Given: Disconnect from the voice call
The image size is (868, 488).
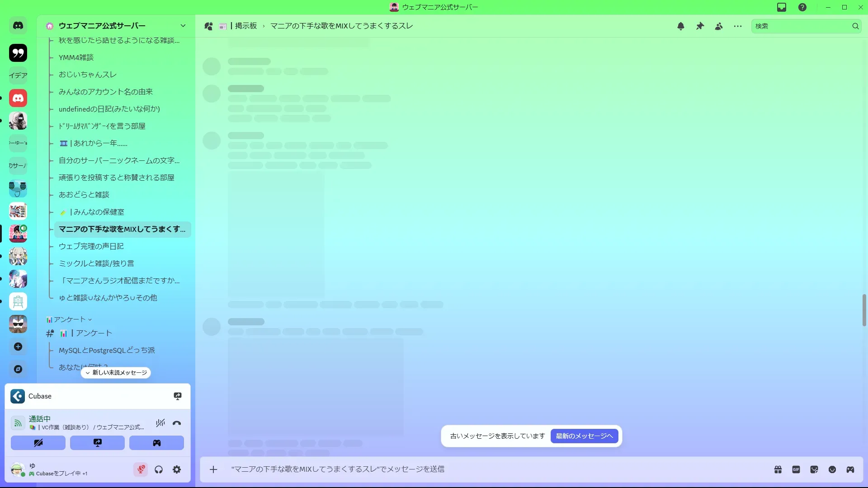Looking at the screenshot, I should coord(177,423).
